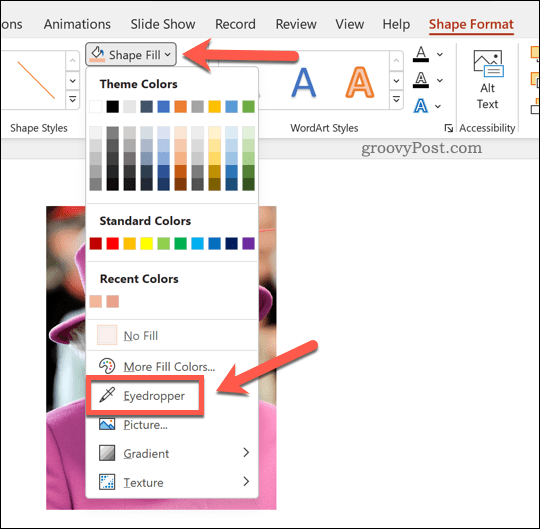Open the Text Effects dropdown arrow
Screen dimensions: 540x529
click(438, 106)
